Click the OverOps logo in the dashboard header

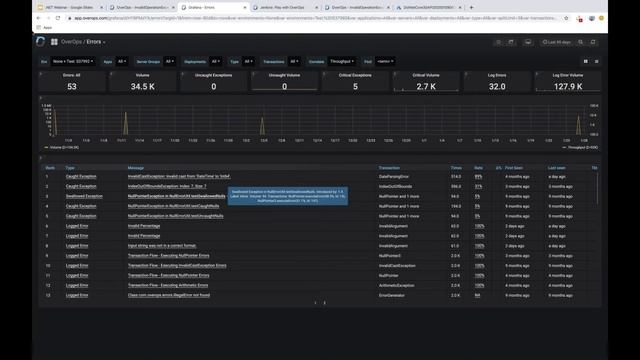(x=40, y=42)
